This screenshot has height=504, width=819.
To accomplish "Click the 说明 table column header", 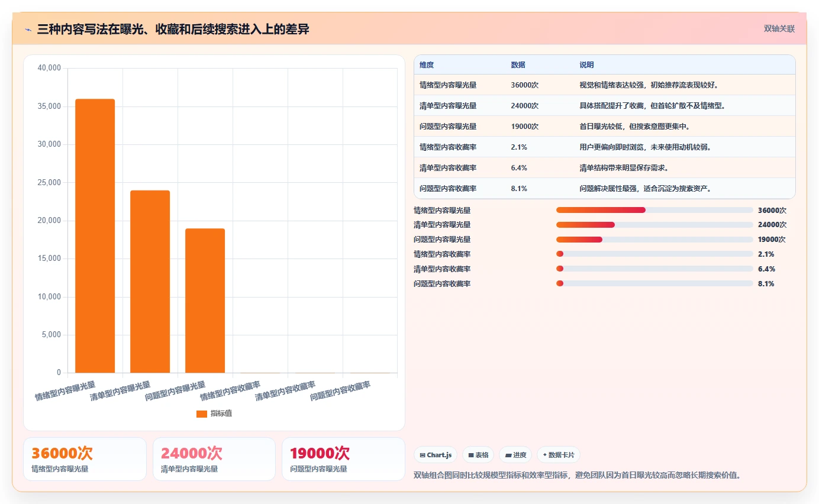I will [586, 65].
